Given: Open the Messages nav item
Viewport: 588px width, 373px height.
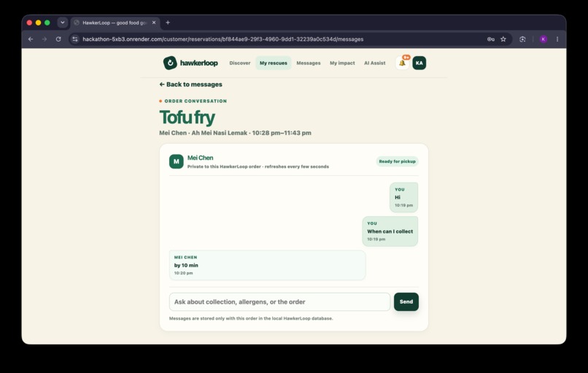Looking at the screenshot, I should 309,63.
